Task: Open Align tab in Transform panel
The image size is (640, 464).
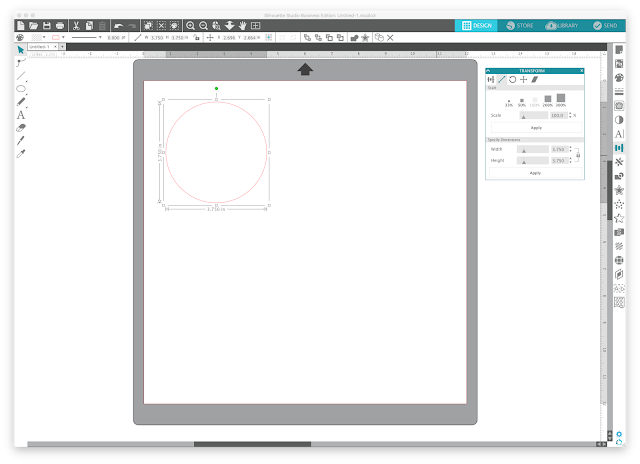Action: coord(491,80)
